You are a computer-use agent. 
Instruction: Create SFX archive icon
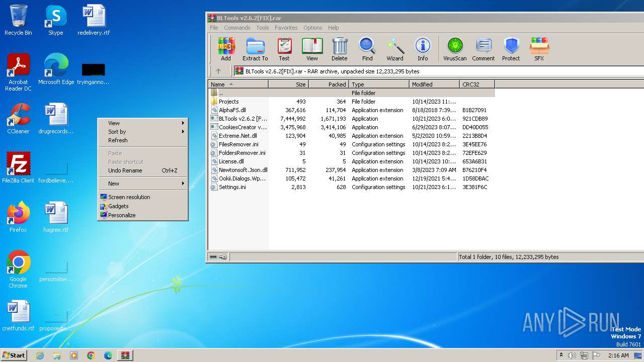[539, 49]
